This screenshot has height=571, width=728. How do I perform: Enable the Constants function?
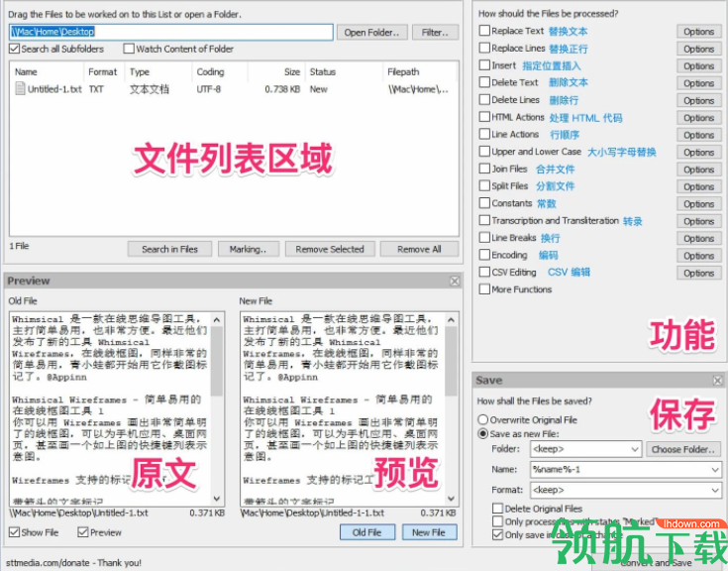484,203
